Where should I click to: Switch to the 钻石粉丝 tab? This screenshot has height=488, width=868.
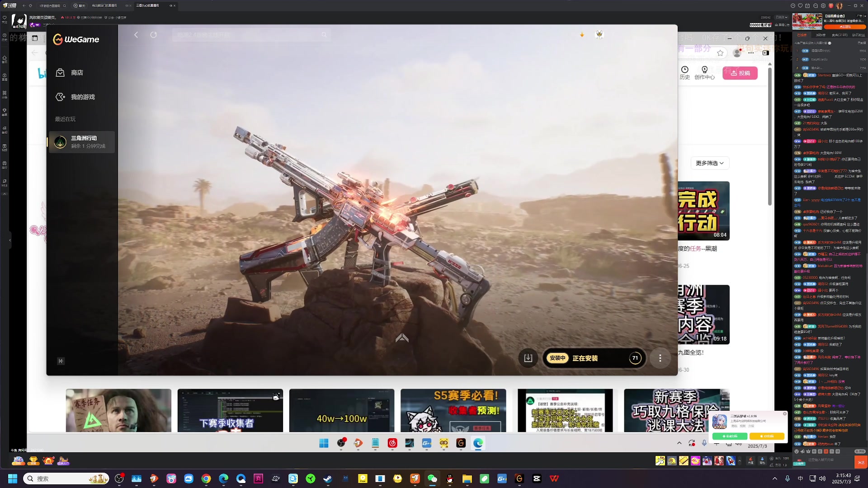point(859,35)
